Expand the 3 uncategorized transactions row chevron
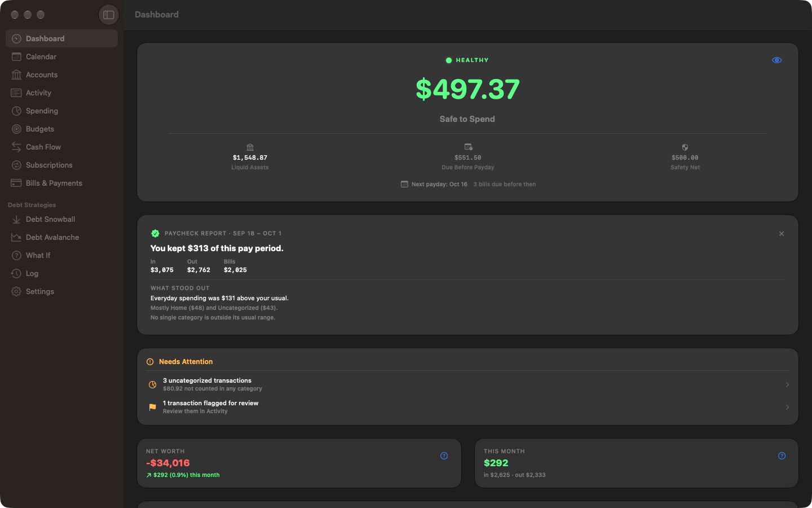The width and height of the screenshot is (812, 508). click(x=787, y=385)
